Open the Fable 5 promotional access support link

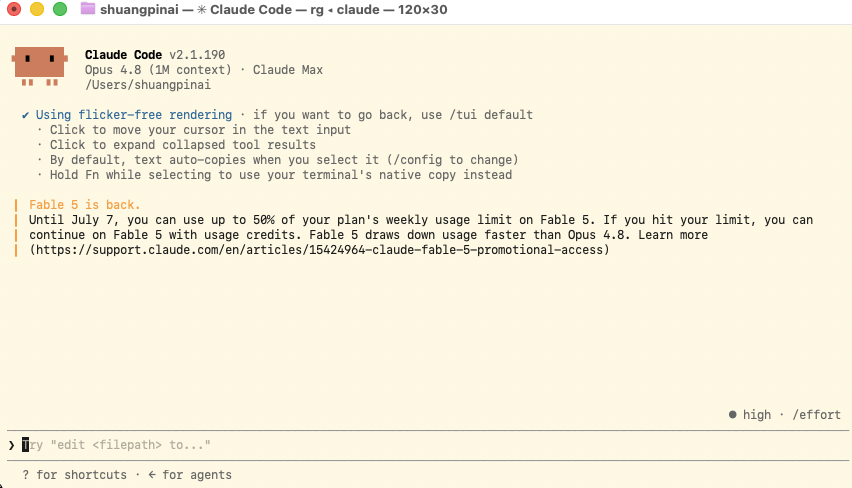(x=320, y=250)
